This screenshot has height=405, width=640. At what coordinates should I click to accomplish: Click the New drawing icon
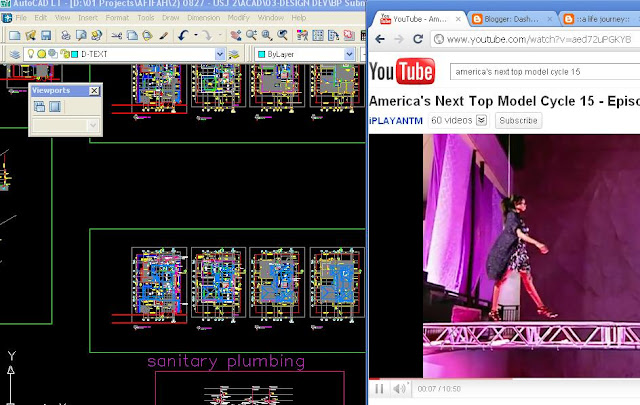coord(15,36)
